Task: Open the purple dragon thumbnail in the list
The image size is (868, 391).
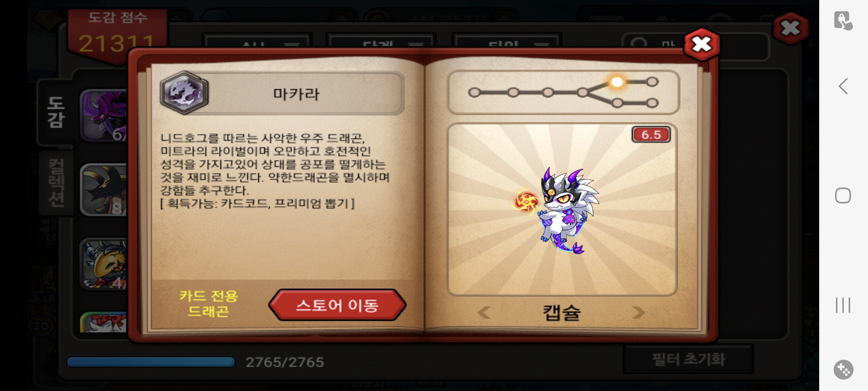Action: point(104,116)
